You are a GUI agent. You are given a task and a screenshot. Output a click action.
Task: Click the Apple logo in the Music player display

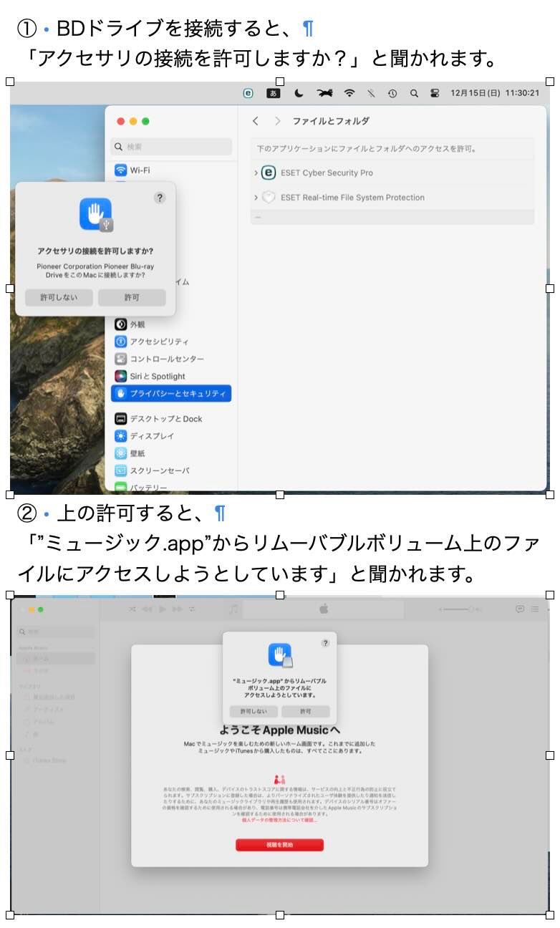coord(323,609)
